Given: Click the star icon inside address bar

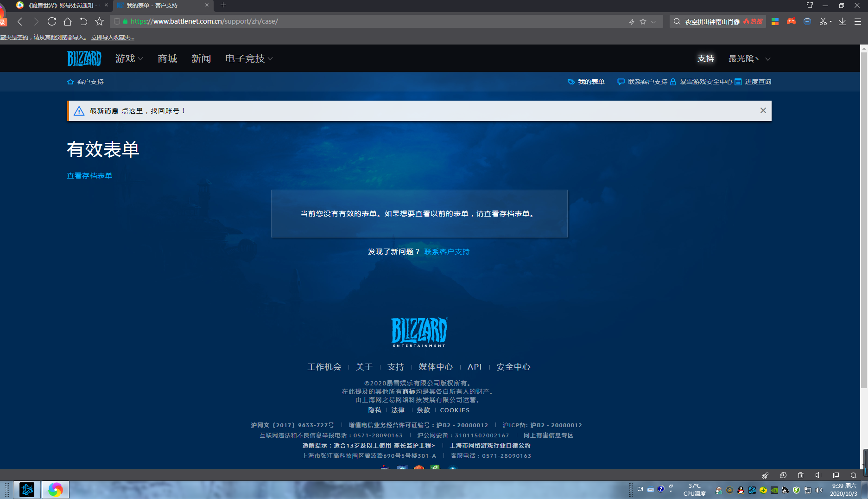Looking at the screenshot, I should point(643,22).
